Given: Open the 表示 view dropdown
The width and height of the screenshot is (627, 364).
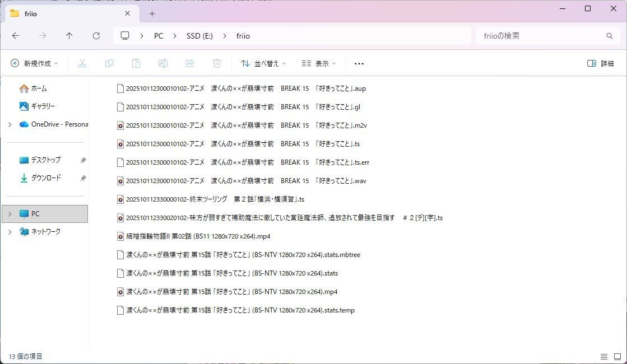Looking at the screenshot, I should point(319,64).
